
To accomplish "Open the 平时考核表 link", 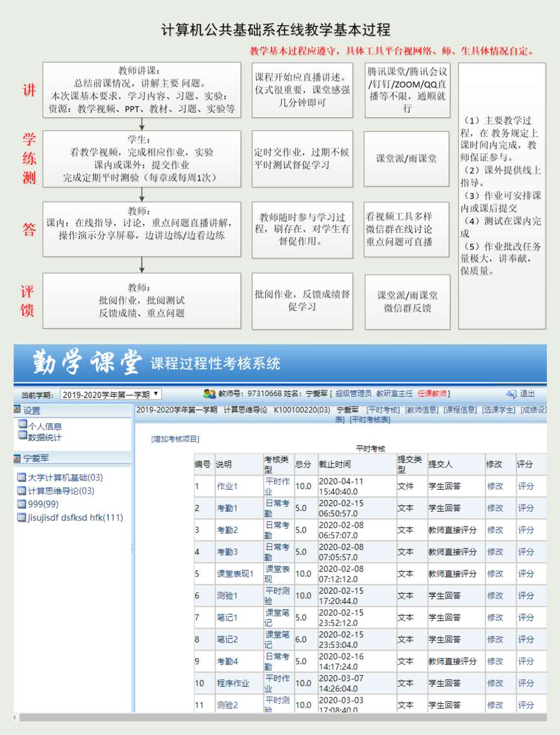I will pos(370,420).
